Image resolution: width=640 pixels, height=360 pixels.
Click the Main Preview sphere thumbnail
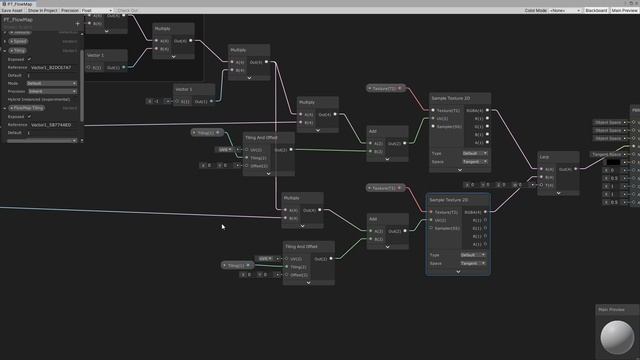pos(617,337)
